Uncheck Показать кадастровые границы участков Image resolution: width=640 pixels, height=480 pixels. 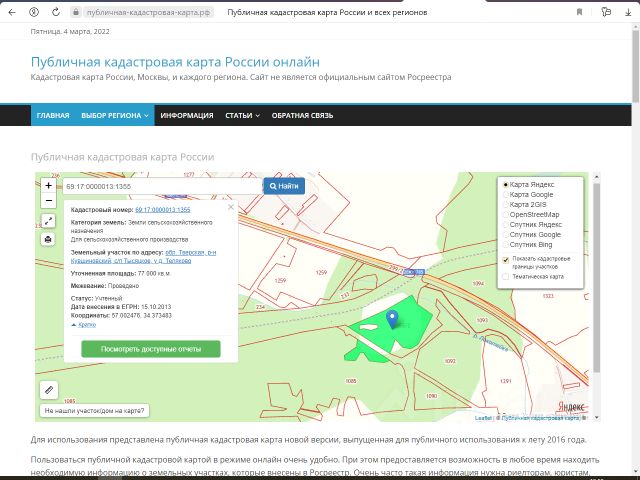click(x=506, y=260)
